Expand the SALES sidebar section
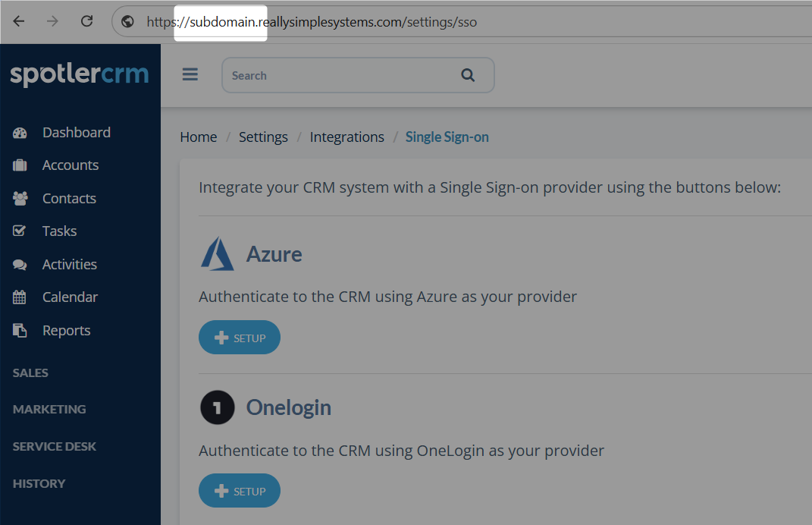The height and width of the screenshot is (525, 812). click(x=30, y=373)
